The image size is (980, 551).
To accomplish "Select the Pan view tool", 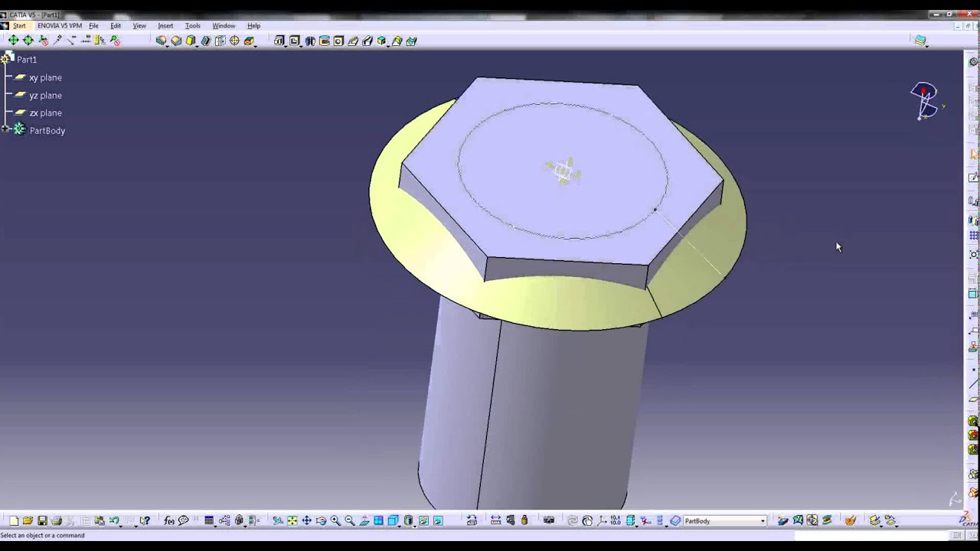I will (306, 521).
